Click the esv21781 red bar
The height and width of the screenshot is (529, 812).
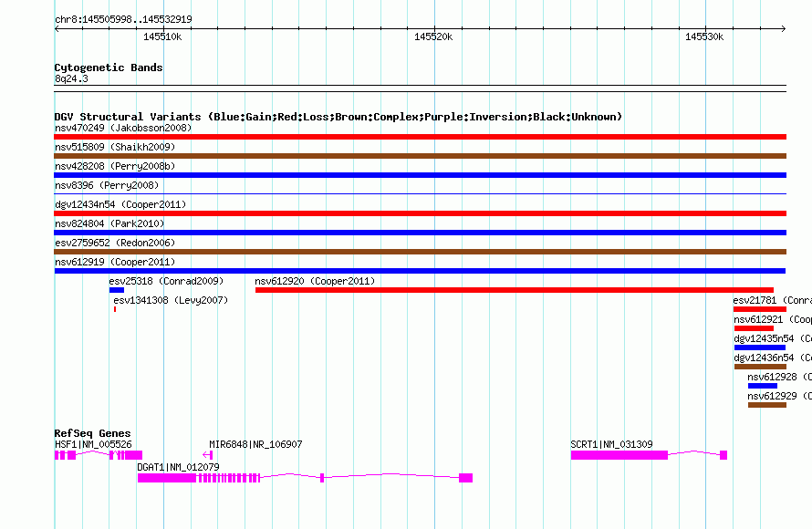pos(760,309)
